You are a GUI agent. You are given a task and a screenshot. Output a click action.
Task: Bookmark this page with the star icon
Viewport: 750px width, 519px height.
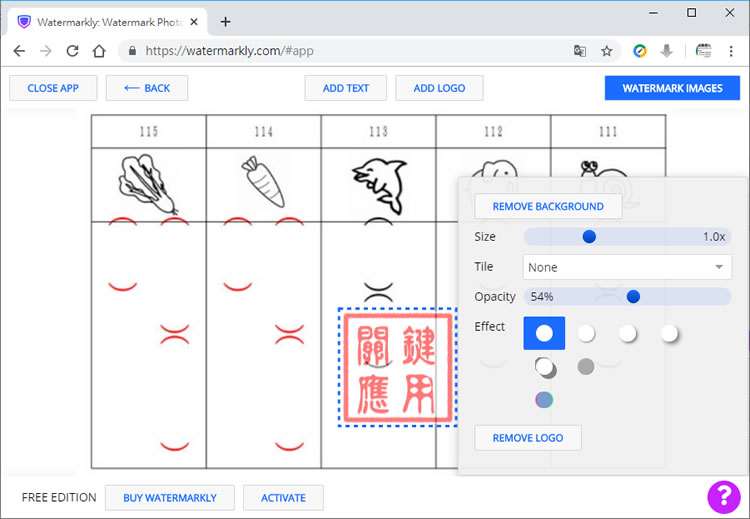click(x=606, y=50)
